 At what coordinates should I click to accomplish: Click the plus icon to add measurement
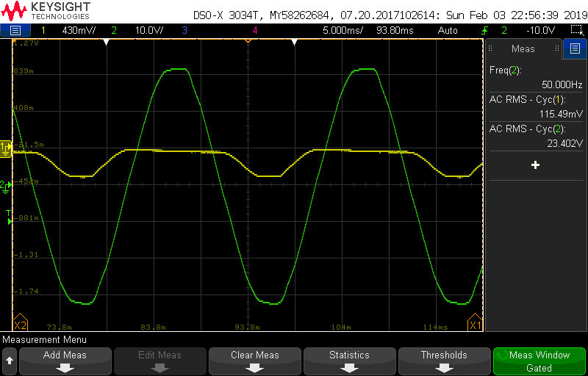(536, 164)
